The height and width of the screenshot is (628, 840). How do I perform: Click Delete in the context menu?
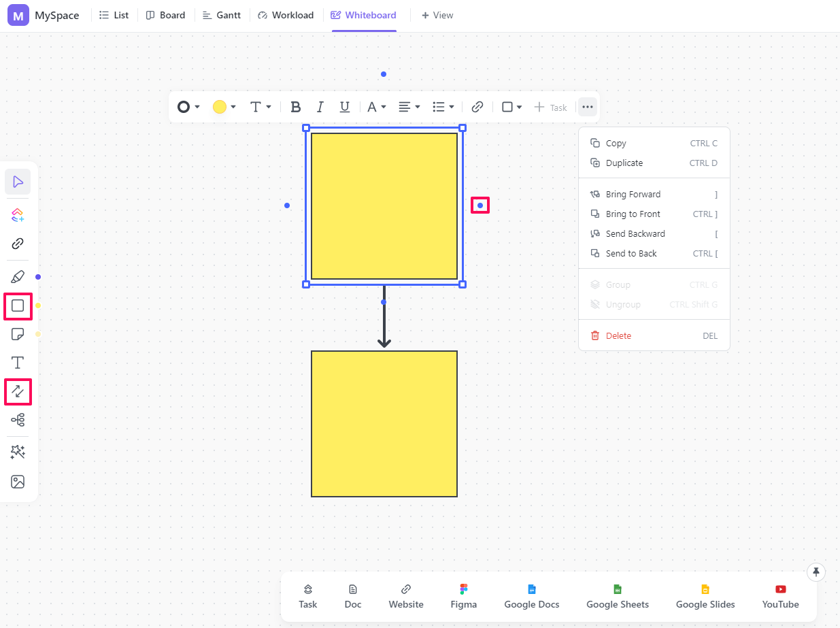618,335
